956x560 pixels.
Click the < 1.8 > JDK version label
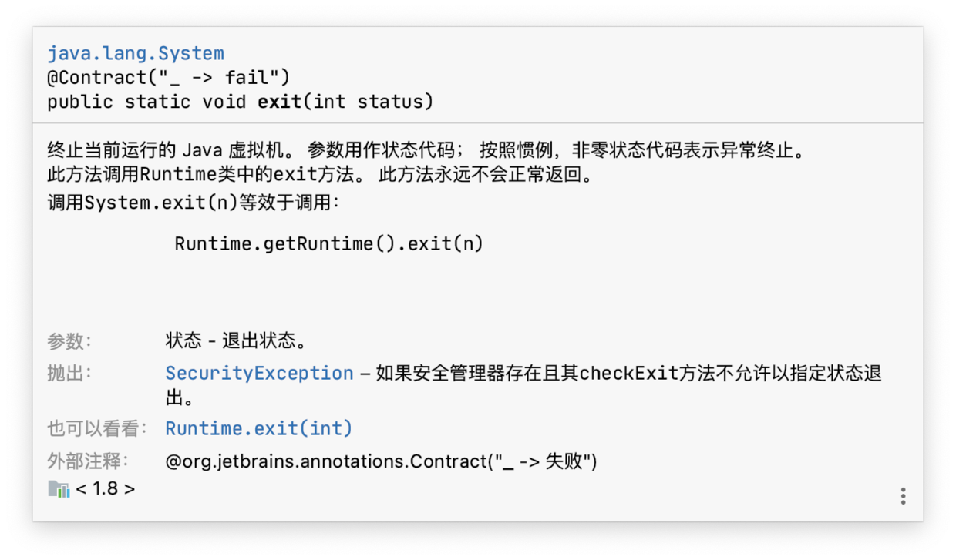(106, 488)
